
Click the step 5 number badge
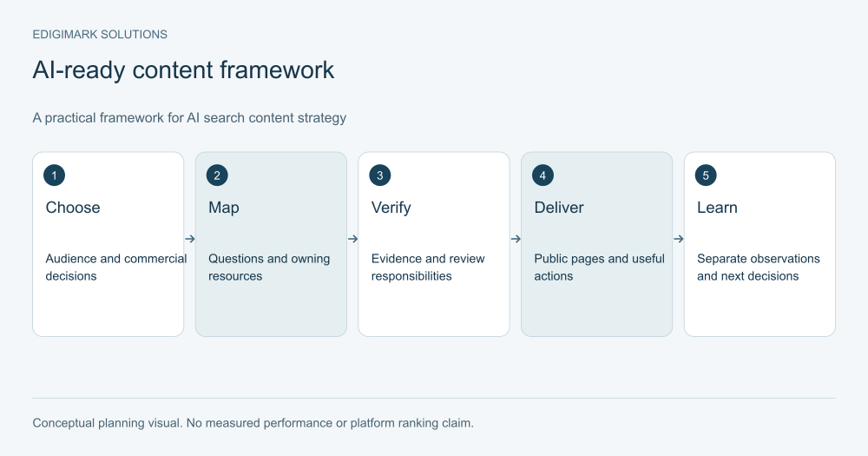706,175
